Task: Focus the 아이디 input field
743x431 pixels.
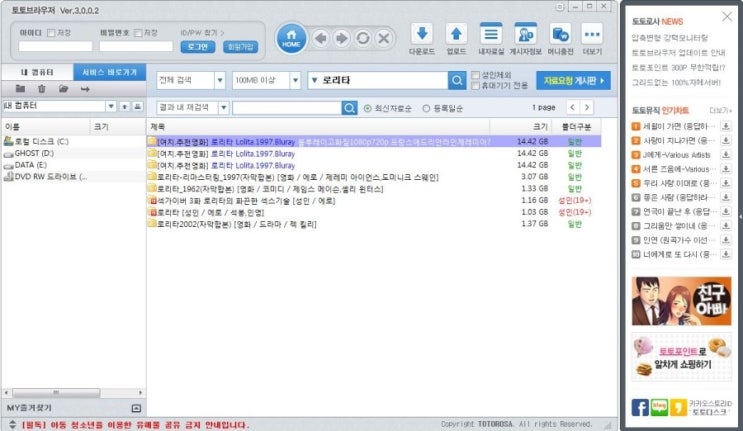Action: coord(55,46)
